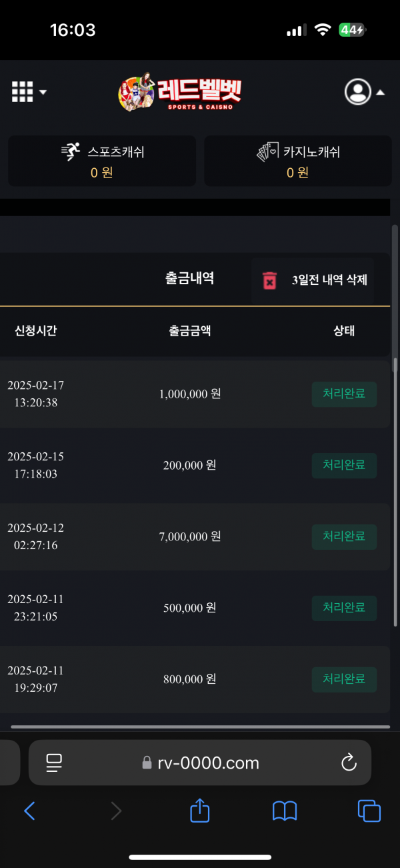Select the 출금내역 tab heading
Viewport: 400px width, 868px height.
[x=189, y=278]
